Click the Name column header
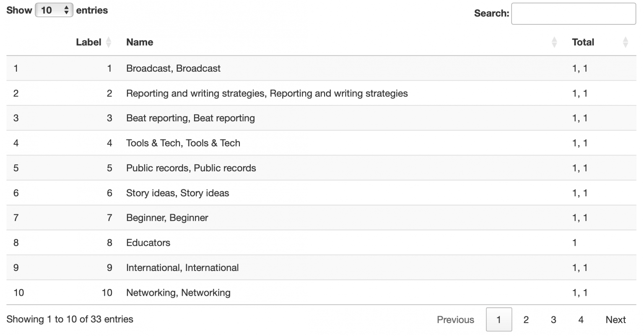Viewport: 644px width, 336px height. click(140, 42)
